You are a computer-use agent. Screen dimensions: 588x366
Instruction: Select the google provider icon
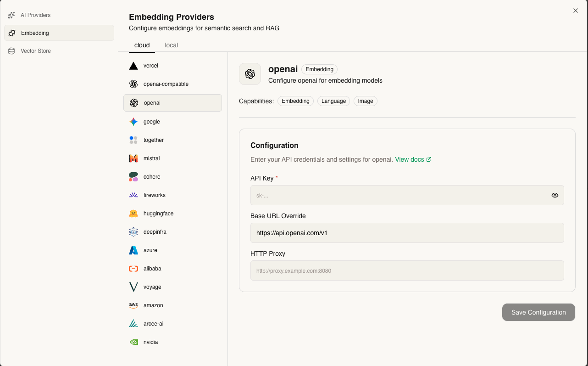(133, 121)
